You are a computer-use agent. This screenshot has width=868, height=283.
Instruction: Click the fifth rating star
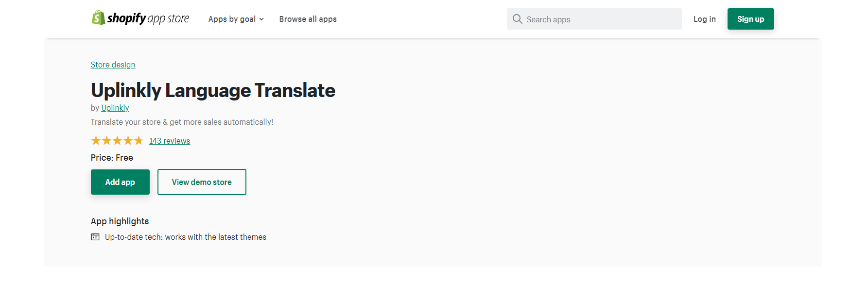coord(139,140)
